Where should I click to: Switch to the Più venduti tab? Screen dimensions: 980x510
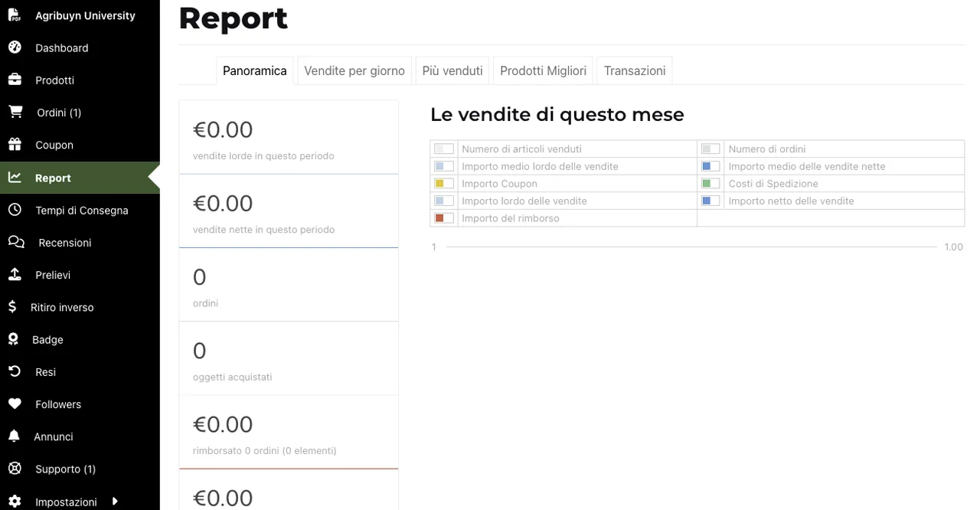tap(452, 70)
